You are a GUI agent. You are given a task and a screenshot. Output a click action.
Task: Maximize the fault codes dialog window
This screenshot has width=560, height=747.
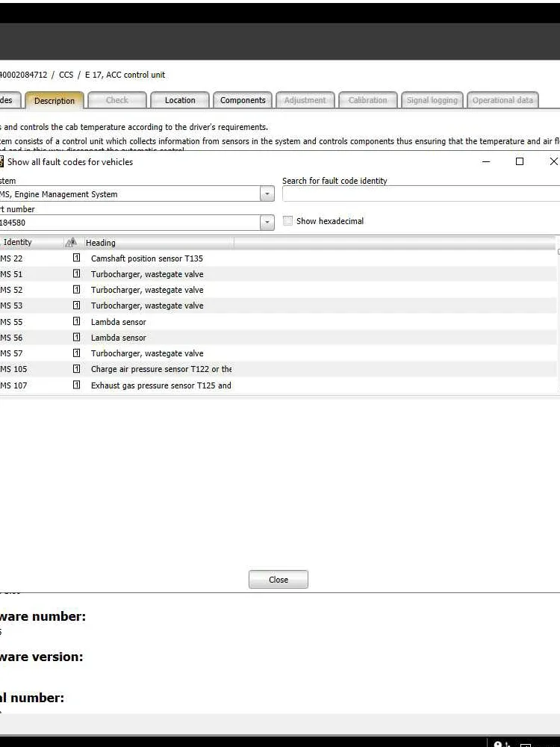(520, 161)
